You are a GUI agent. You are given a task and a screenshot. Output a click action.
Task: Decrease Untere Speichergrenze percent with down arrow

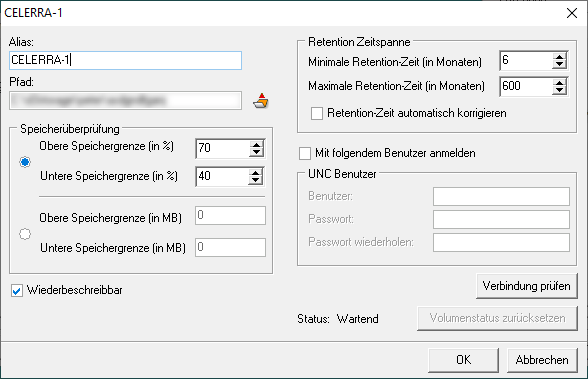point(255,181)
